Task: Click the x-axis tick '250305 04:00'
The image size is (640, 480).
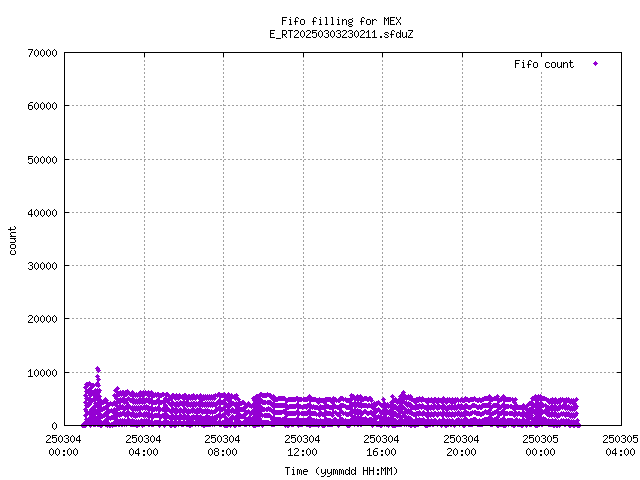Action: [620, 446]
